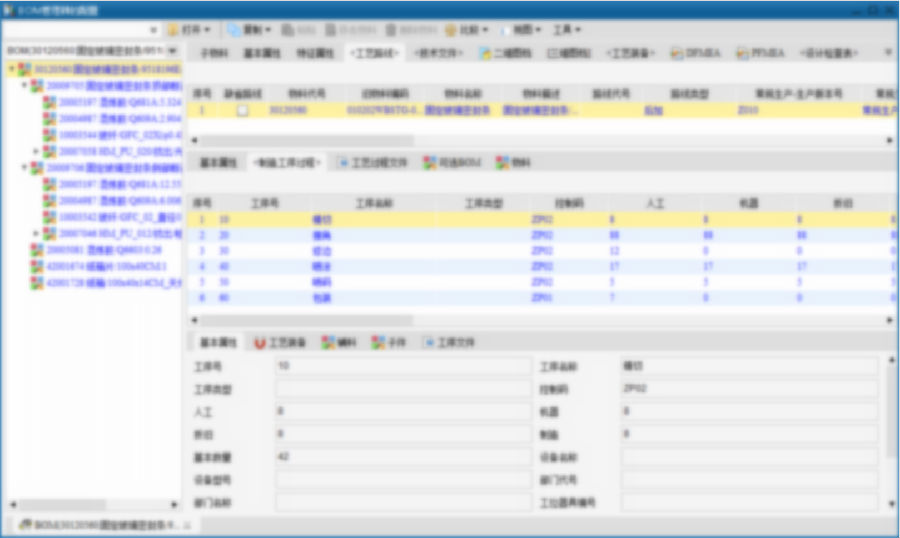Select process row with 工序号 50

click(x=542, y=282)
